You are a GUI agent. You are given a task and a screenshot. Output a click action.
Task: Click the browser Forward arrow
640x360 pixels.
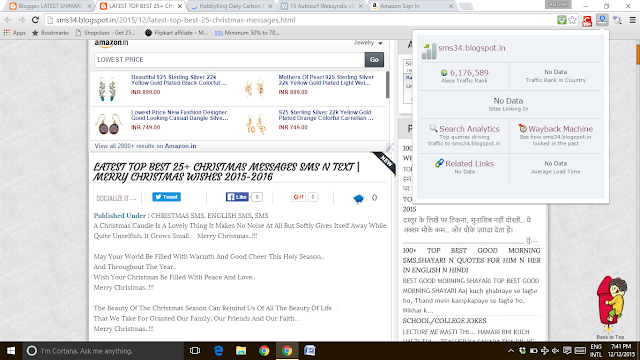click(x=22, y=20)
